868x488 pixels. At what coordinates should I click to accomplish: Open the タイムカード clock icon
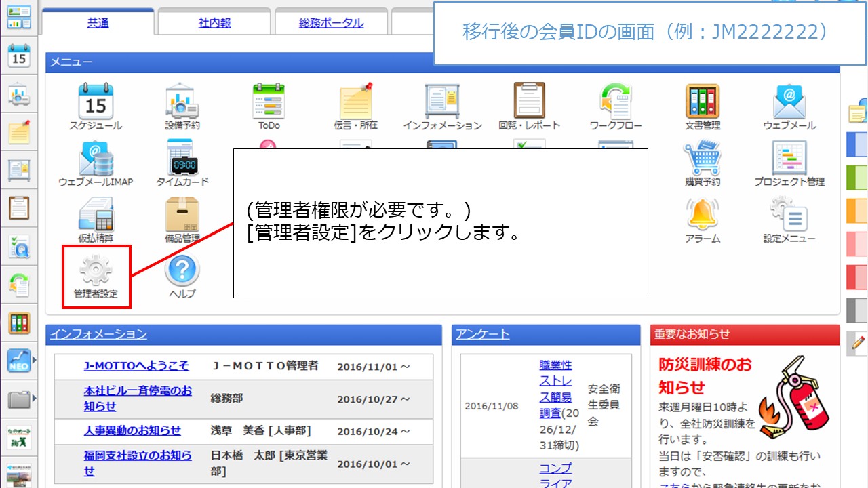182,159
